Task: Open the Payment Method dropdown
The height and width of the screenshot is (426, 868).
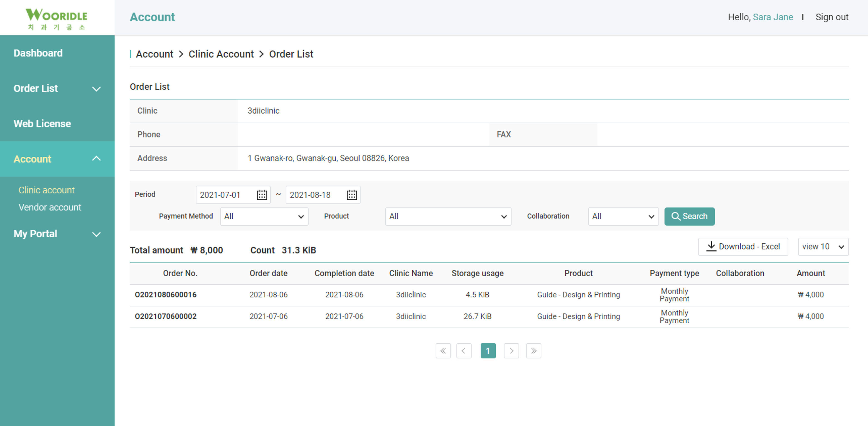Action: (x=264, y=216)
